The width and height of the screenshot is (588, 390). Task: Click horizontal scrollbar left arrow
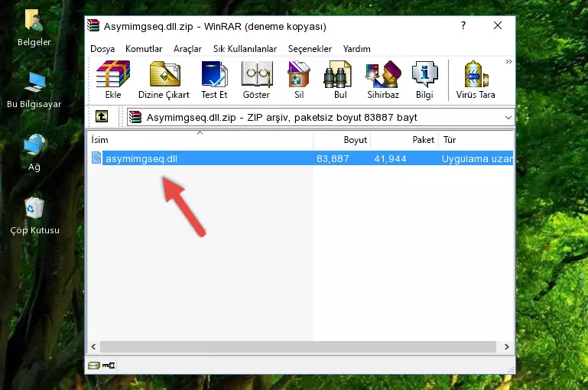click(x=93, y=347)
